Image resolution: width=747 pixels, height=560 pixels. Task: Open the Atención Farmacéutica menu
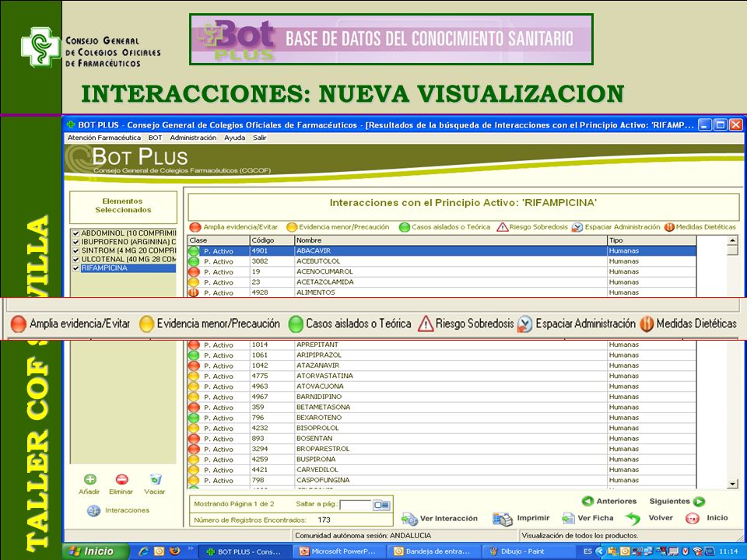103,138
